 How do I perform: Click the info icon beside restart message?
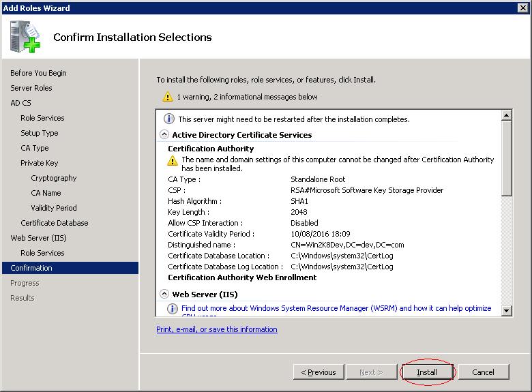click(169, 119)
